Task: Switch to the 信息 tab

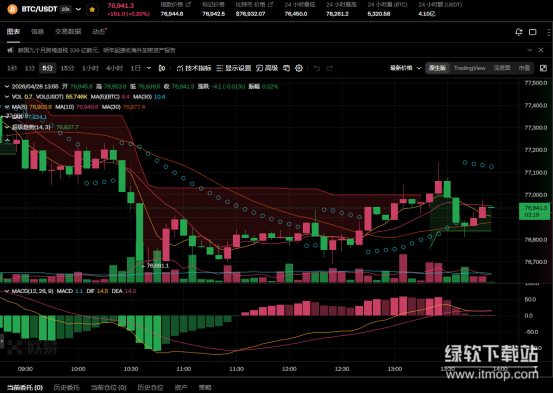Action: (x=37, y=31)
